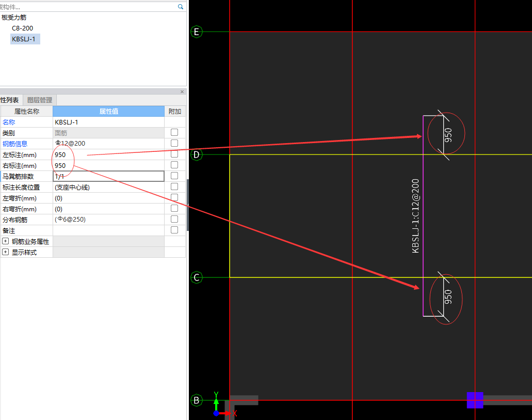Expand the 显示样式 group
This screenshot has height=420, width=532.
click(x=6, y=252)
